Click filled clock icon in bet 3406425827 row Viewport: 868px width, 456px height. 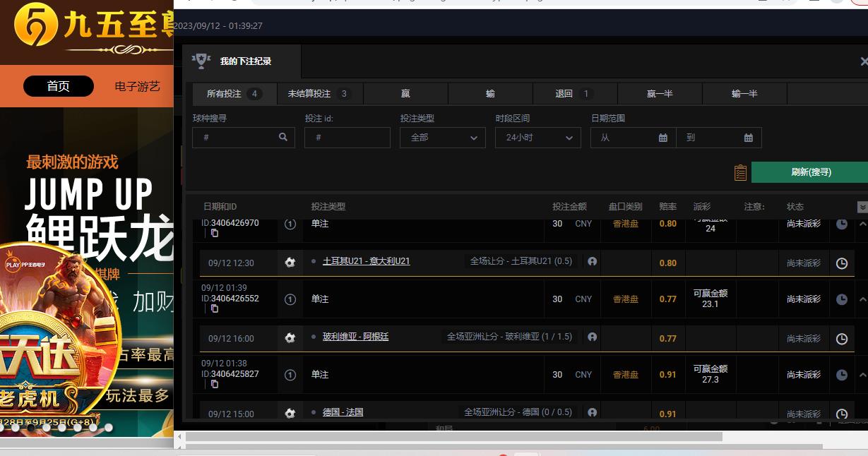[x=841, y=375]
